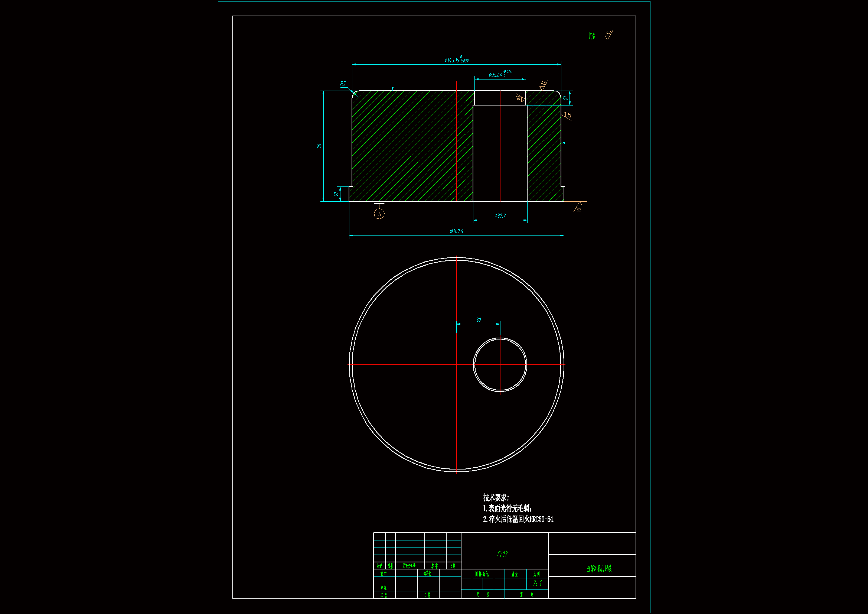Click the Cr12 material text in title block

pos(502,554)
